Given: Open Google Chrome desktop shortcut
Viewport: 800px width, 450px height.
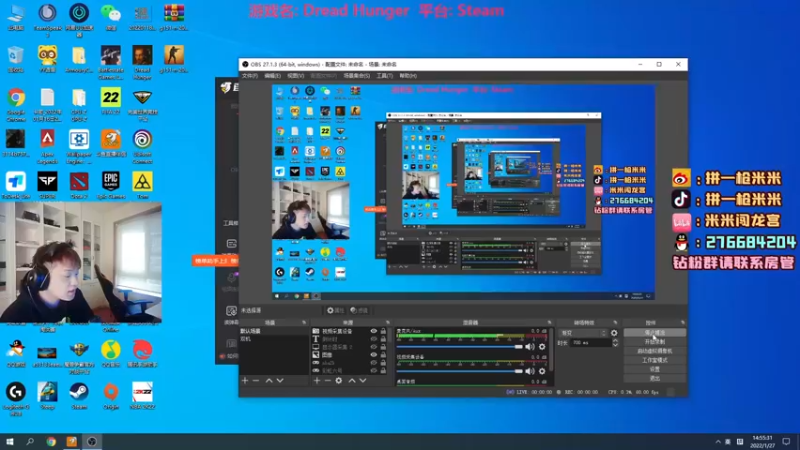Looking at the screenshot, I should point(16,105).
